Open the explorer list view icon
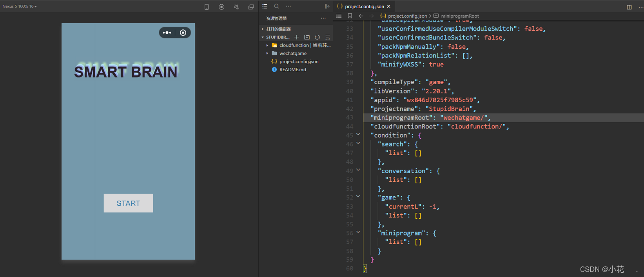This screenshot has width=644, height=277. tap(265, 6)
